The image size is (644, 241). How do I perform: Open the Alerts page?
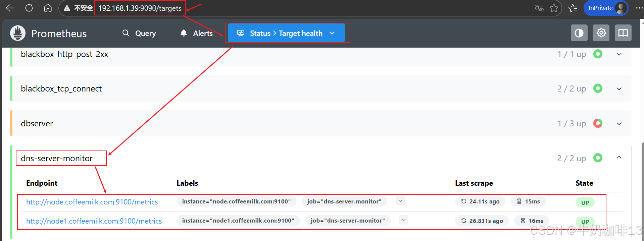coord(197,33)
